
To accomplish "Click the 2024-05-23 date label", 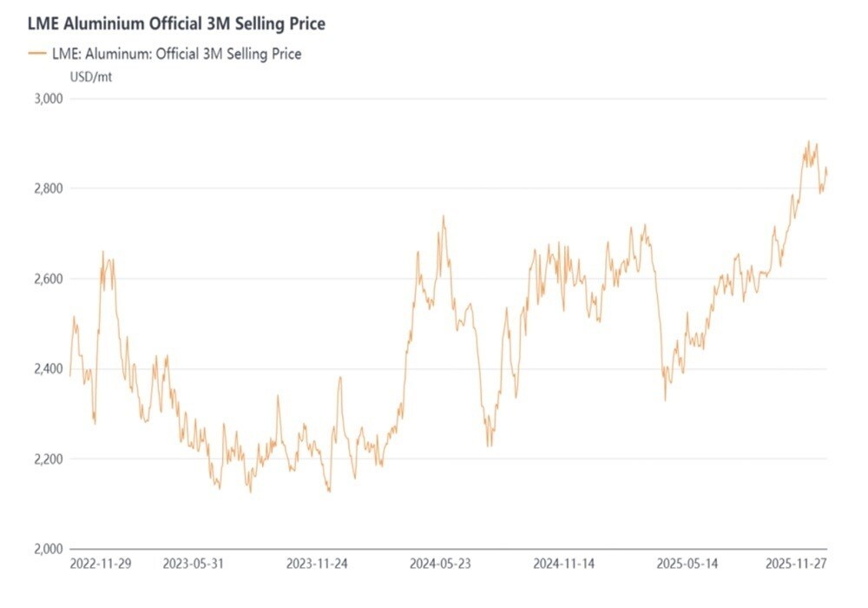I will (x=441, y=564).
